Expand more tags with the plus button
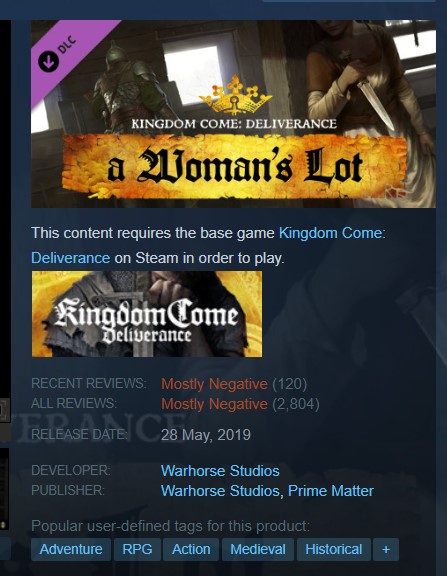 click(386, 550)
